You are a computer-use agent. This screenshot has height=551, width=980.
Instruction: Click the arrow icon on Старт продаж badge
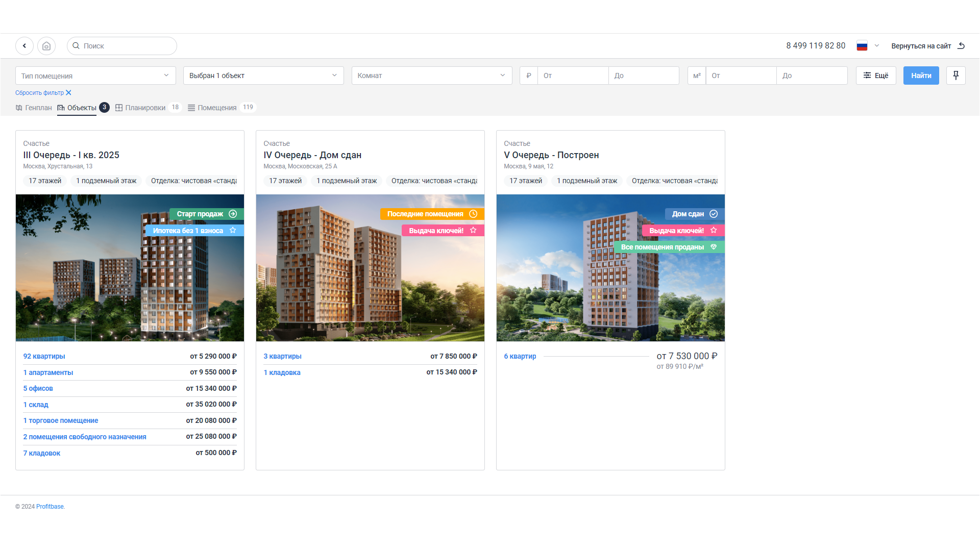coord(233,214)
